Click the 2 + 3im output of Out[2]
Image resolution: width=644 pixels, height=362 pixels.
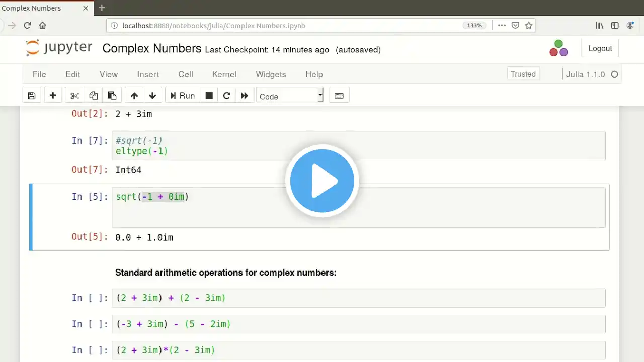click(x=134, y=114)
